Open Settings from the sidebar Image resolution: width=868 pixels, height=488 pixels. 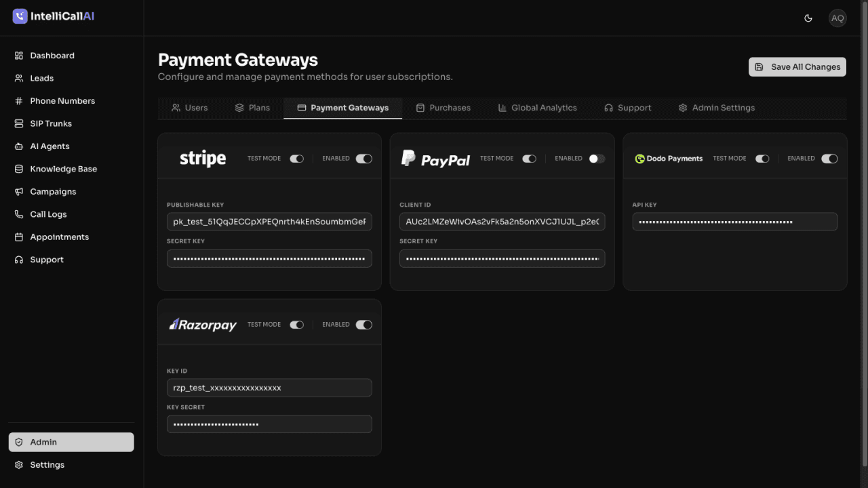tap(71, 465)
